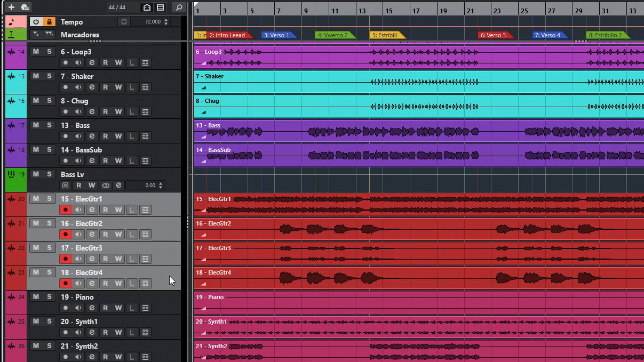Enable Write automation on 21 - Synth2

click(118, 357)
